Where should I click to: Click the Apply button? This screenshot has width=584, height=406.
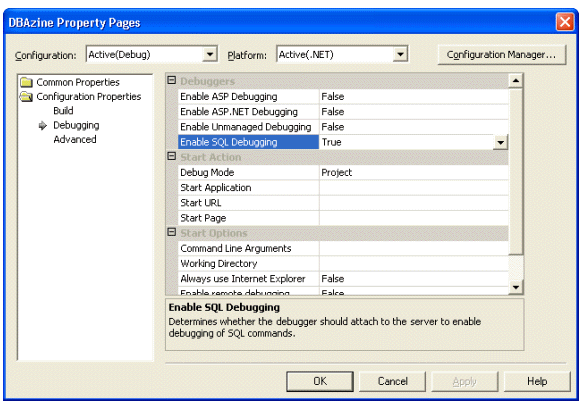pos(464,381)
